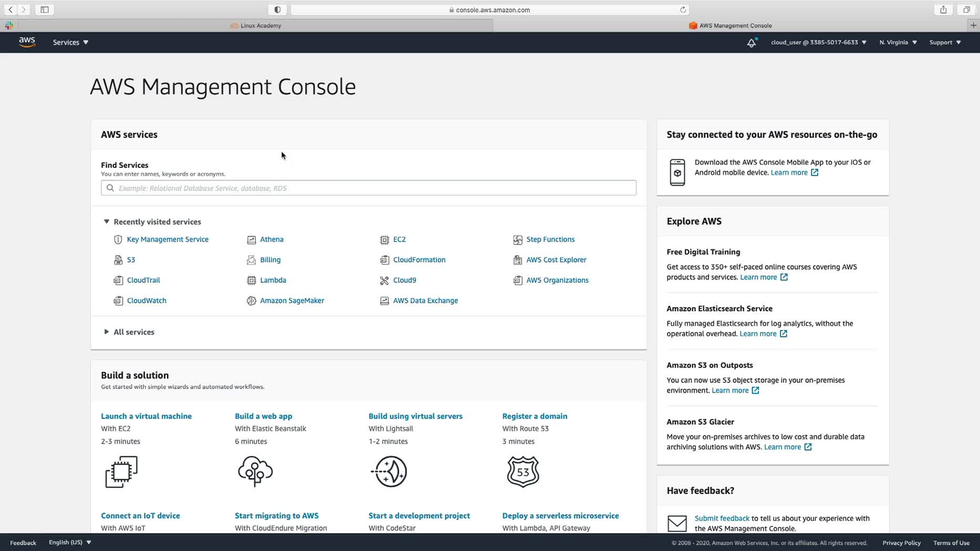
Task: Click the CloudWatch service icon
Action: tap(118, 301)
